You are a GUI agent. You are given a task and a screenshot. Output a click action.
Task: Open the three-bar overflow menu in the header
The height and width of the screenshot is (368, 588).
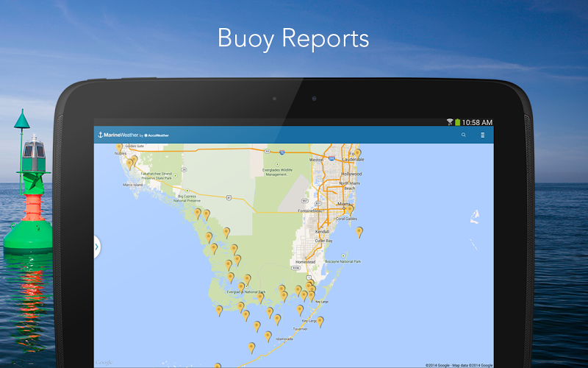(x=483, y=135)
